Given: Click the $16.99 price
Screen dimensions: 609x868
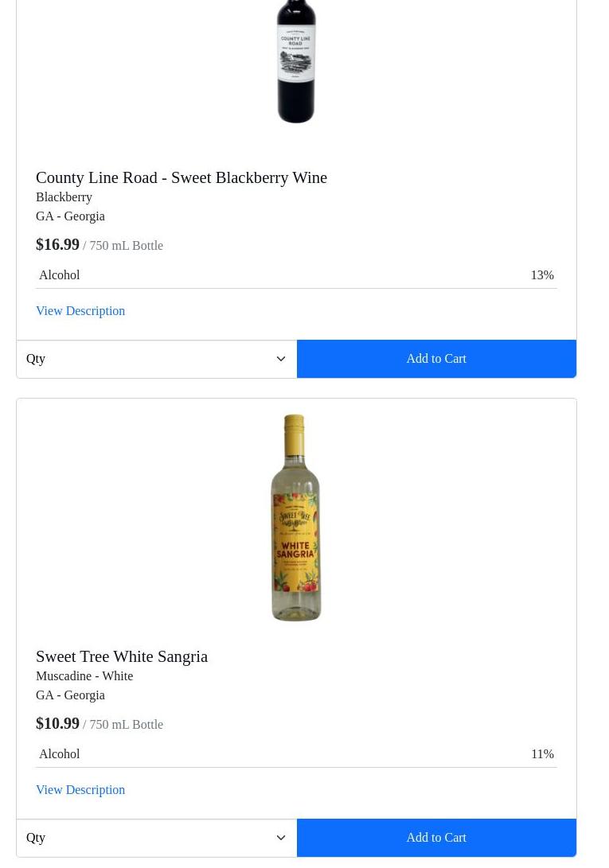Looking at the screenshot, I should pos(57,244).
